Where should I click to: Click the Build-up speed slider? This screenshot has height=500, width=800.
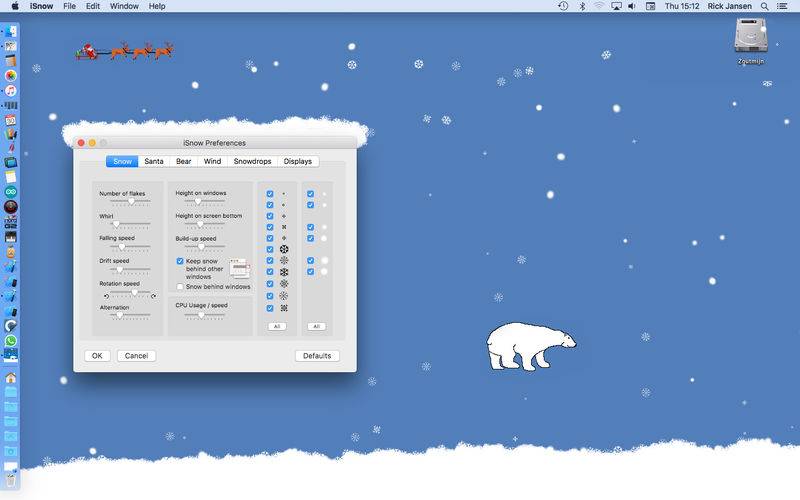204,247
